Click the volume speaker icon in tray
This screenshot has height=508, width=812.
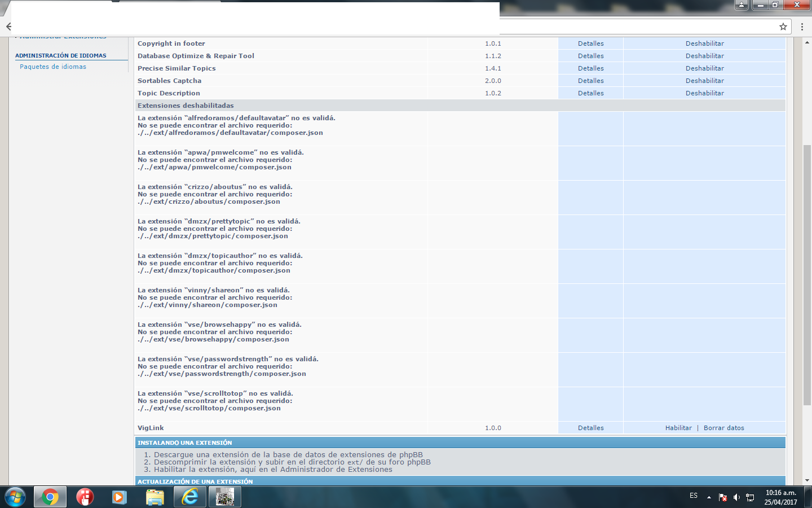[x=736, y=497]
